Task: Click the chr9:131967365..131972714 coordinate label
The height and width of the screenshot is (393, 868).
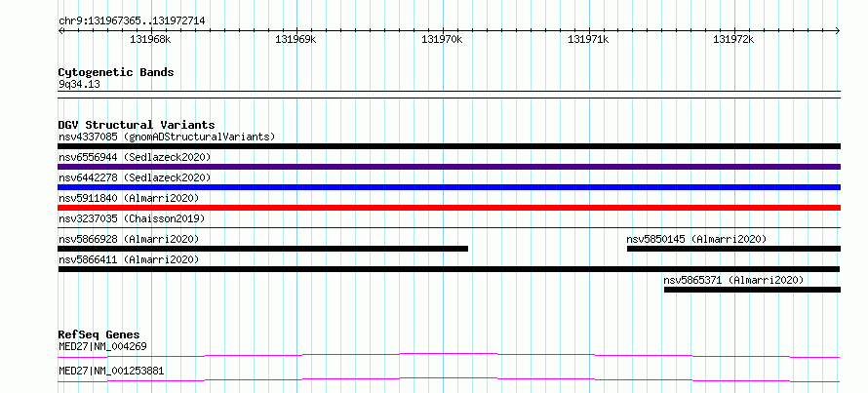Action: (132, 21)
